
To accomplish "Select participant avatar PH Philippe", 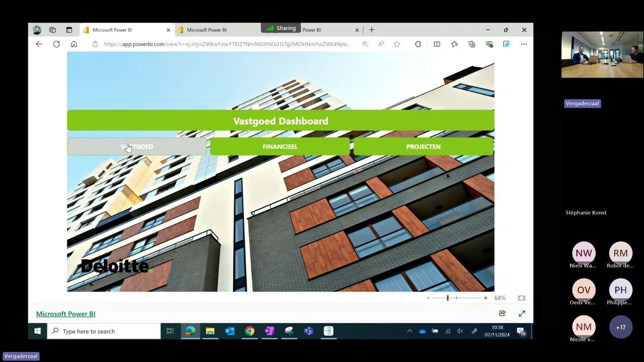I will (x=620, y=290).
